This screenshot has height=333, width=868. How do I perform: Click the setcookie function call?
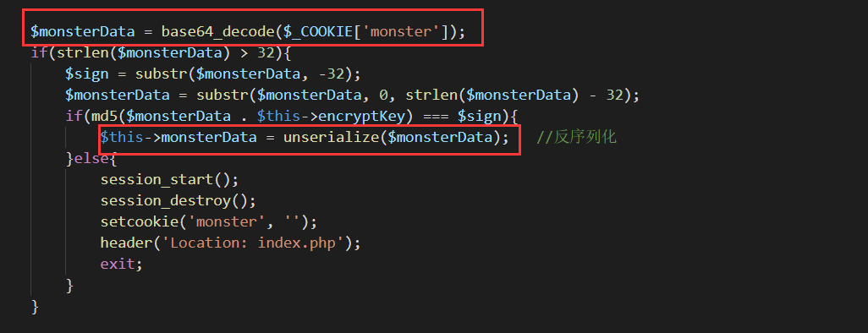140,221
